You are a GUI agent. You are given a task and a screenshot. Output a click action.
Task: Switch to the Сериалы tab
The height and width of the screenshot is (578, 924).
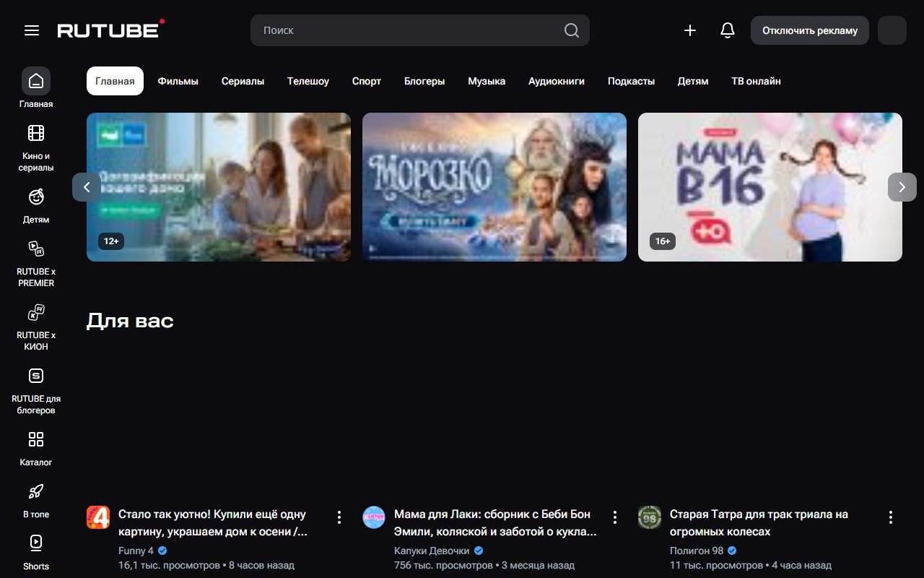coord(243,81)
